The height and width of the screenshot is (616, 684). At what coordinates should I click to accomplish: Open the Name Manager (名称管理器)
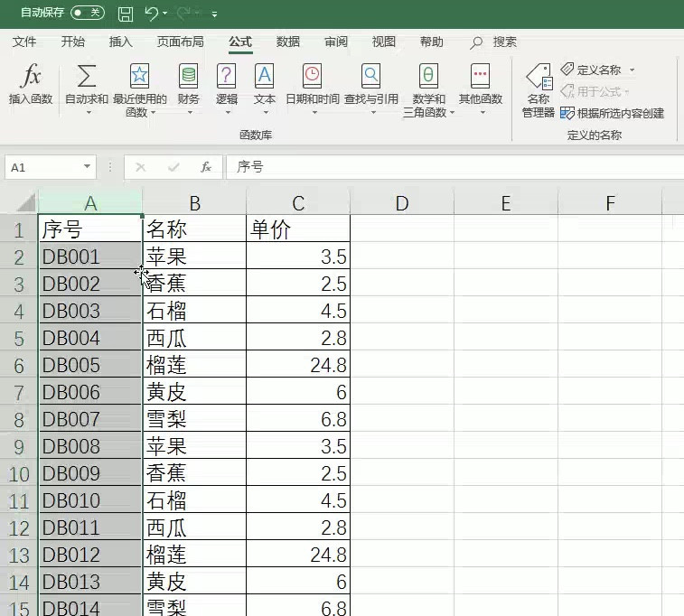[538, 89]
